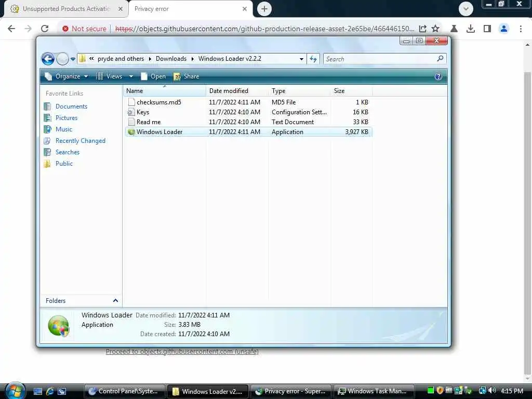Sort by the Date modified column header
This screenshot has height=399, width=532.
pyautogui.click(x=237, y=91)
